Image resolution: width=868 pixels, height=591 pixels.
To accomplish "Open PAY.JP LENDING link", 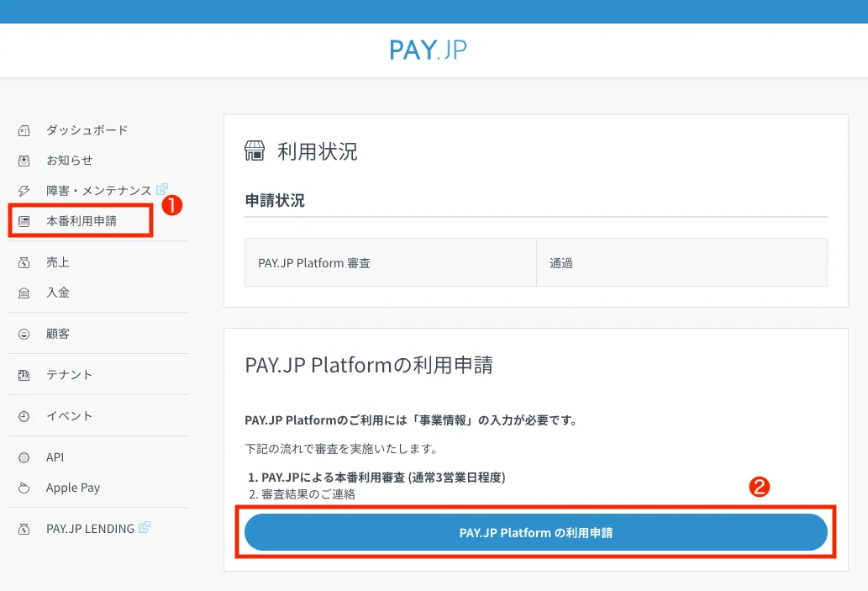I will (90, 529).
